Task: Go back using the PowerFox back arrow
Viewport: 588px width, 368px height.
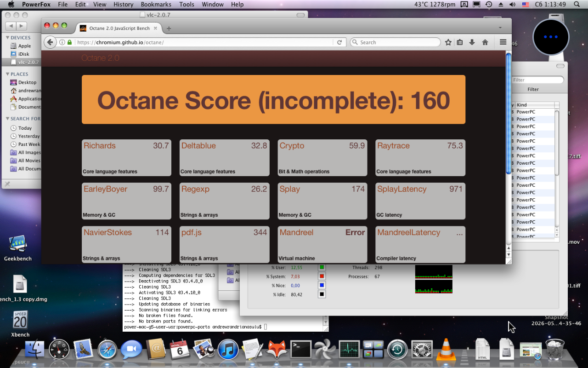Action: click(50, 42)
